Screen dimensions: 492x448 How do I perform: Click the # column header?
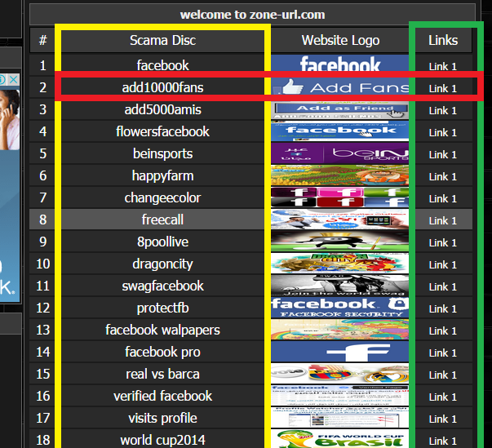(42, 40)
